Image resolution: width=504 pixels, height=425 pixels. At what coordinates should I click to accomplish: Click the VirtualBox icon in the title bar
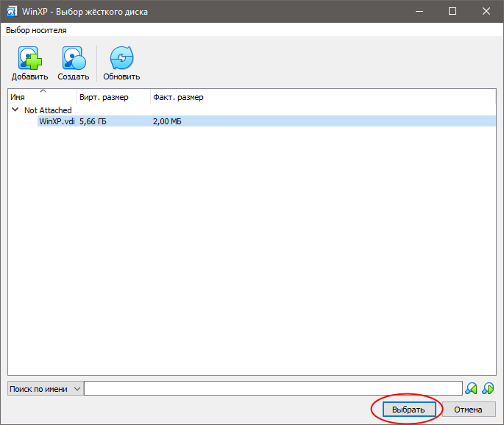(x=12, y=12)
